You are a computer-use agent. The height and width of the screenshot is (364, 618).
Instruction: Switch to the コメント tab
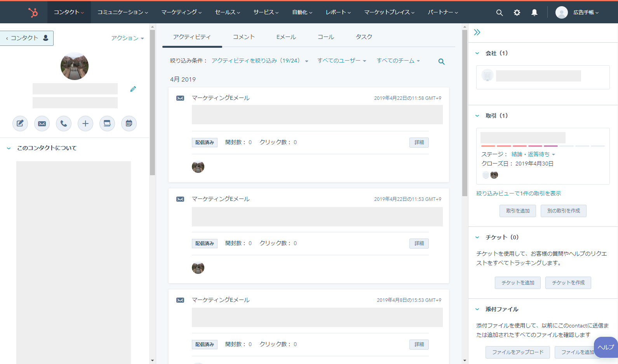(244, 37)
